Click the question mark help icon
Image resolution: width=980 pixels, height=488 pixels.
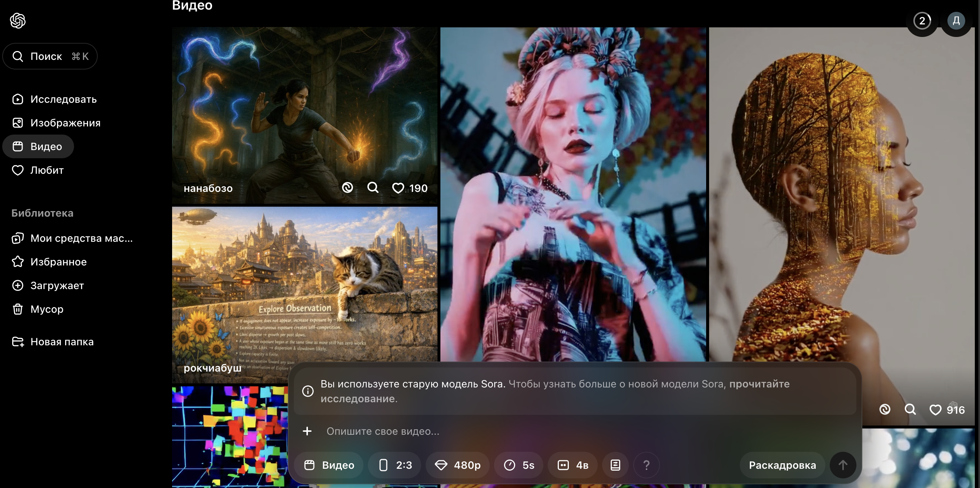[x=646, y=465]
